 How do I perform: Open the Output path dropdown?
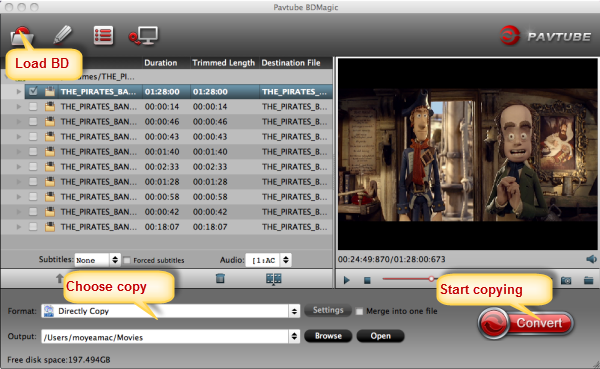[x=170, y=337]
